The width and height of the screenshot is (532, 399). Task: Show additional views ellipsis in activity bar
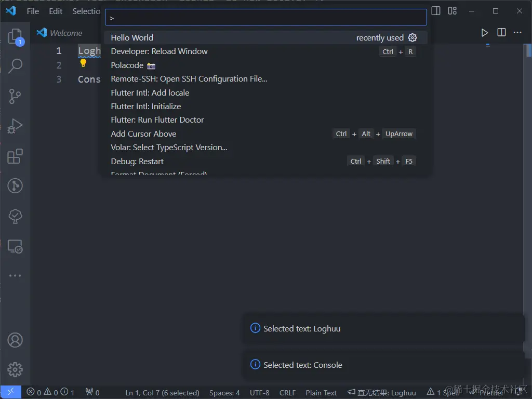point(15,275)
